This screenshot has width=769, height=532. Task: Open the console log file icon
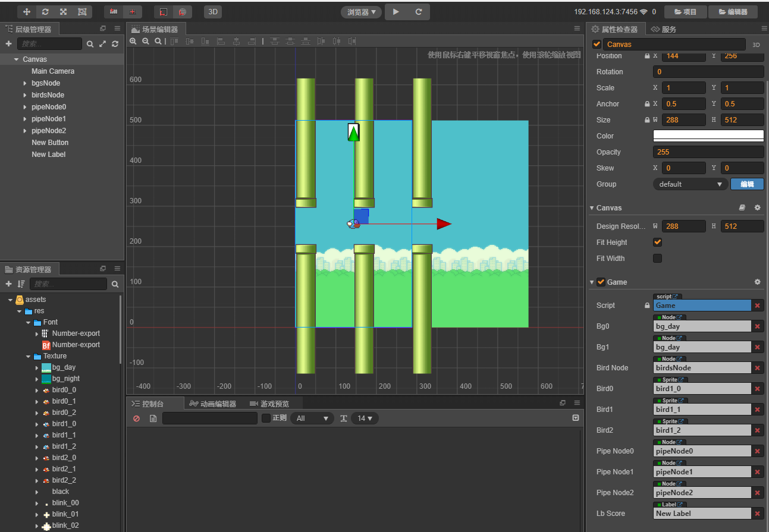click(x=153, y=418)
